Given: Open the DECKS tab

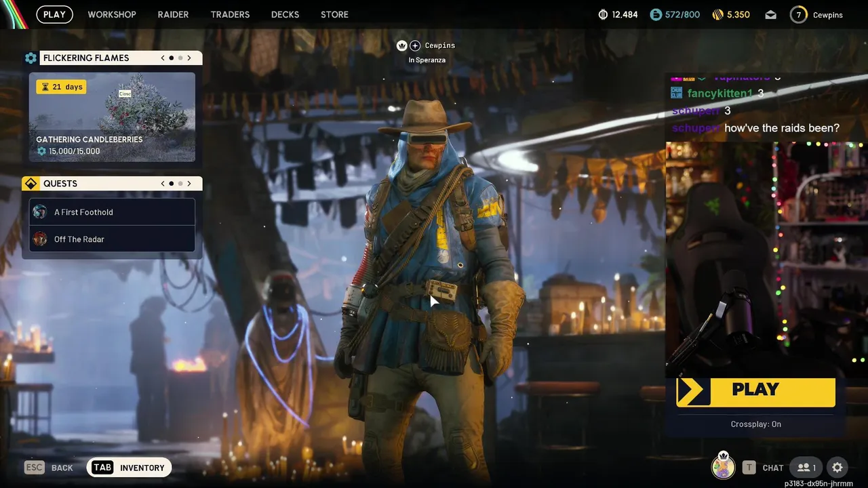Looking at the screenshot, I should pyautogui.click(x=285, y=14).
